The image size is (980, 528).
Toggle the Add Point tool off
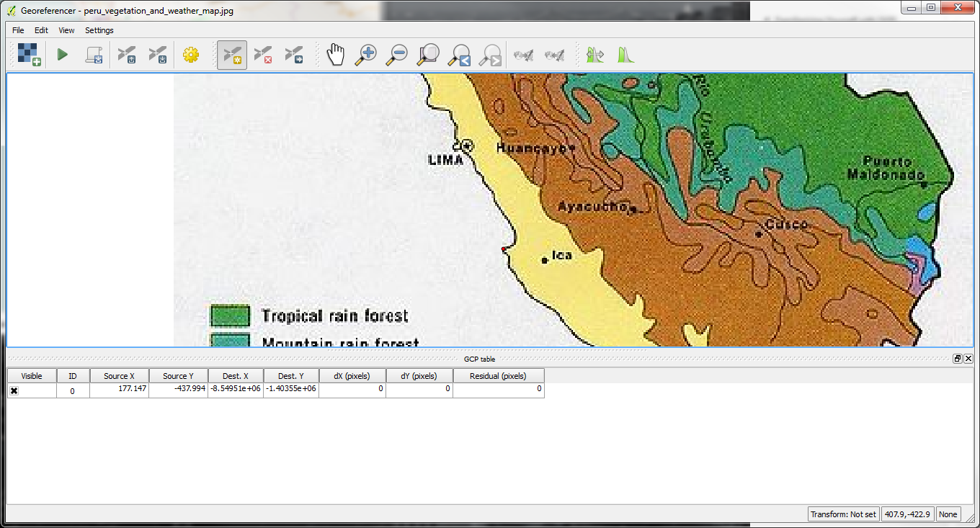click(x=232, y=55)
